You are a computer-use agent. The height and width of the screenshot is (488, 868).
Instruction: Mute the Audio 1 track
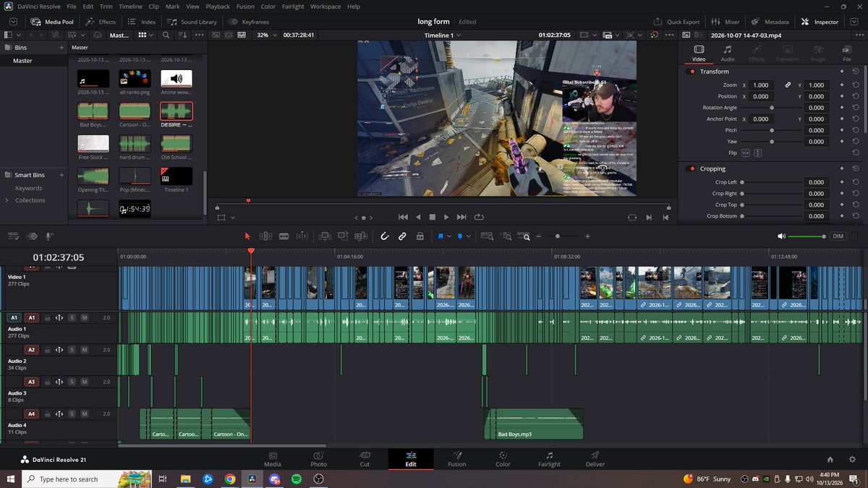[x=84, y=317]
